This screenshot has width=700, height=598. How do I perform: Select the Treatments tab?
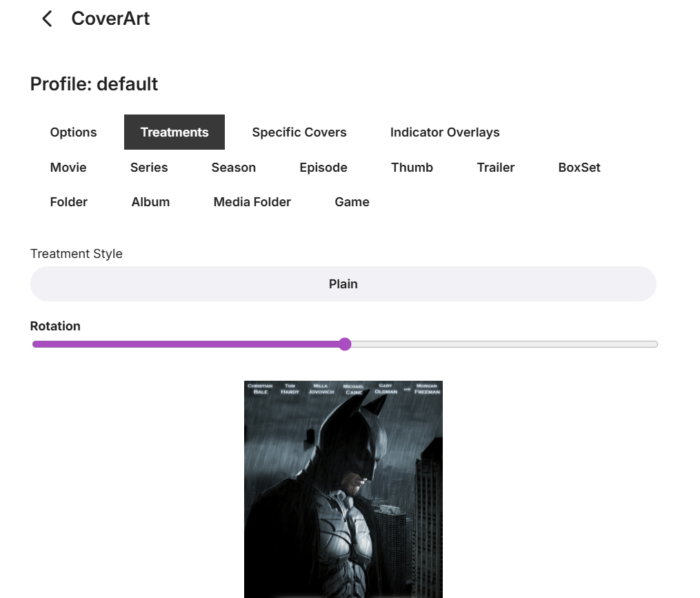tap(174, 132)
